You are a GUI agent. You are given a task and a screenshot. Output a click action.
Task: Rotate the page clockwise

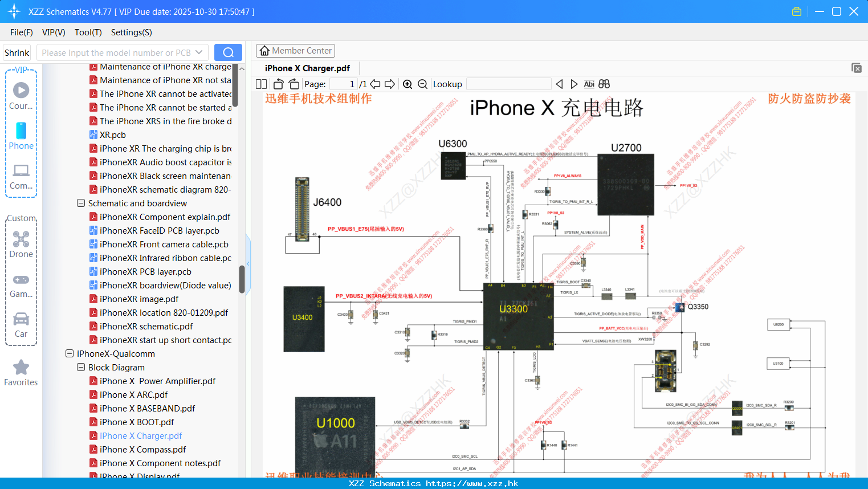(x=294, y=84)
